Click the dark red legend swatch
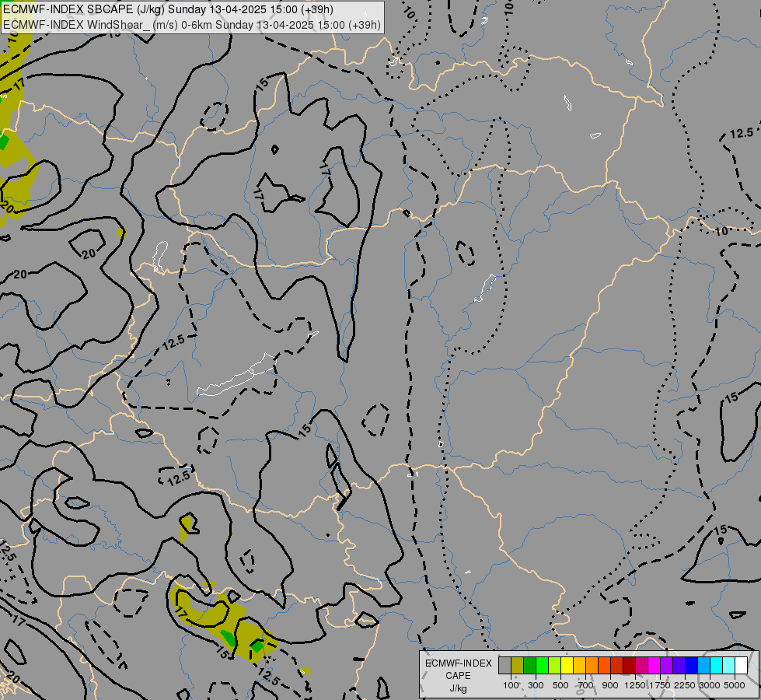 [630, 666]
